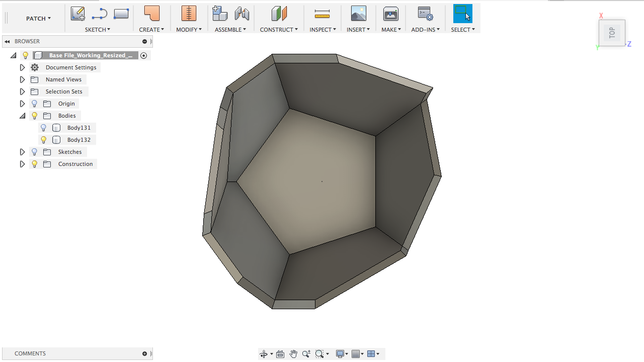Expand the Selection Sets node
The width and height of the screenshot is (644, 362).
click(x=22, y=92)
